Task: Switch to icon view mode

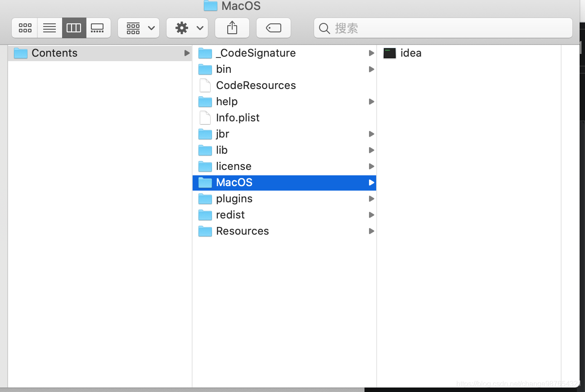Action: pos(25,28)
